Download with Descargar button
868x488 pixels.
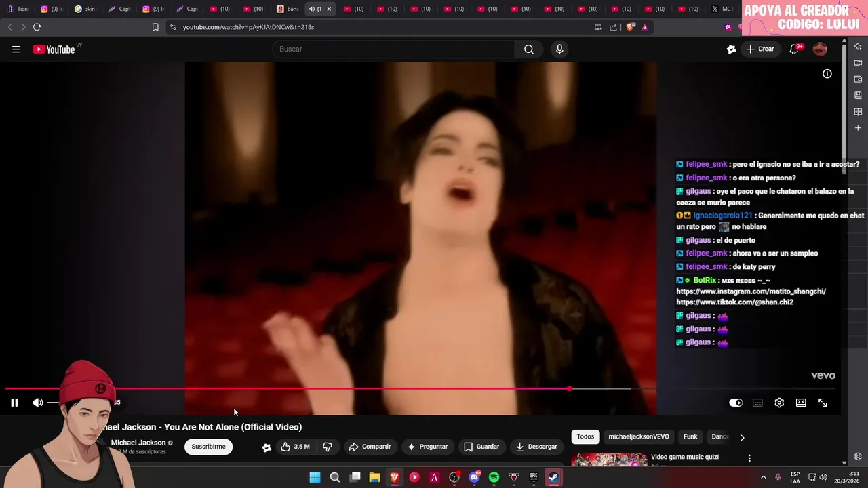click(x=536, y=447)
